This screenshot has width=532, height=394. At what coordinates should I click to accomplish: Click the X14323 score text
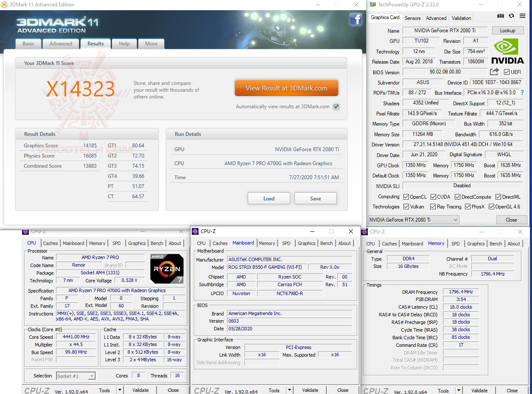(81, 89)
